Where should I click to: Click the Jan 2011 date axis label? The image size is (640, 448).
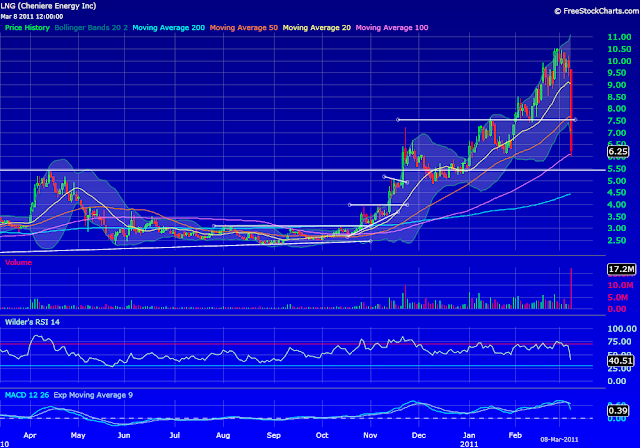click(469, 439)
